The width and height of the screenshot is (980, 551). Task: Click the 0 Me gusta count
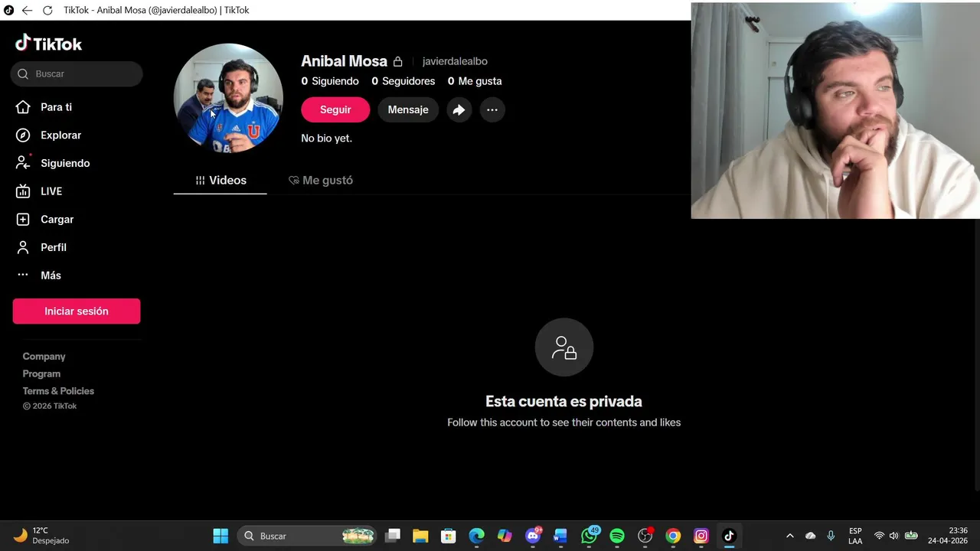[475, 81]
